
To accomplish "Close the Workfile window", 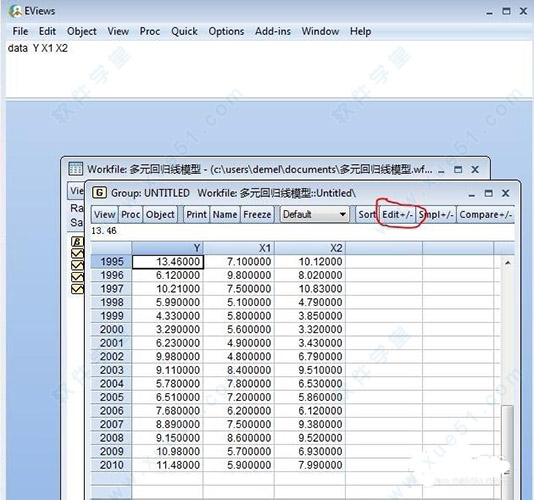I will point(475,169).
